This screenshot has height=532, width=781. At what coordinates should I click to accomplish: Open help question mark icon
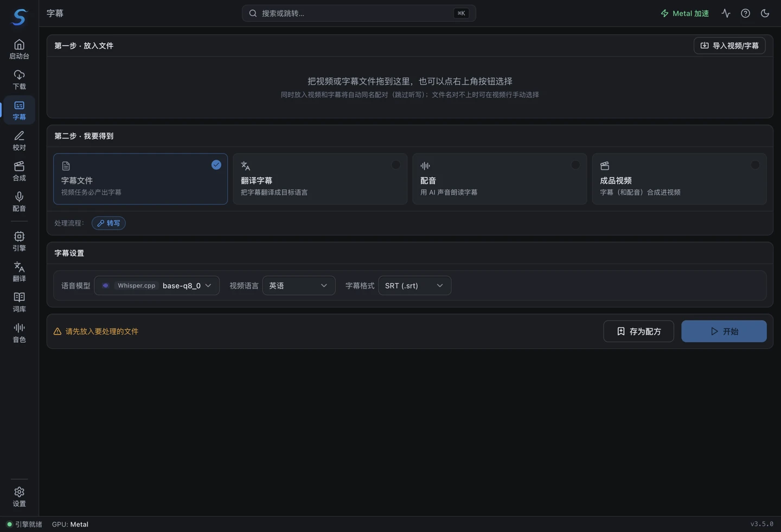(x=745, y=13)
